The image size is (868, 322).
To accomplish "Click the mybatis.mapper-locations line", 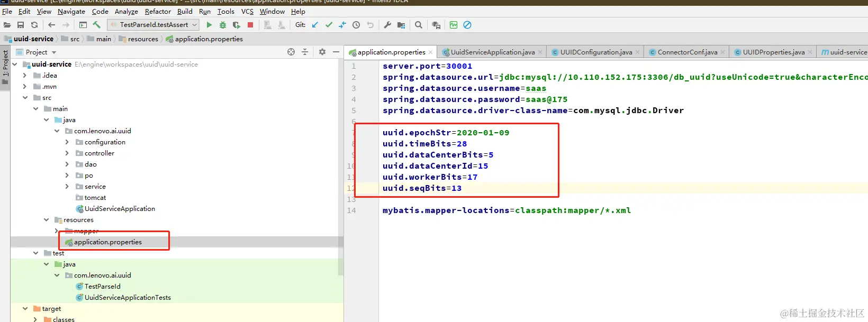I will [x=507, y=210].
